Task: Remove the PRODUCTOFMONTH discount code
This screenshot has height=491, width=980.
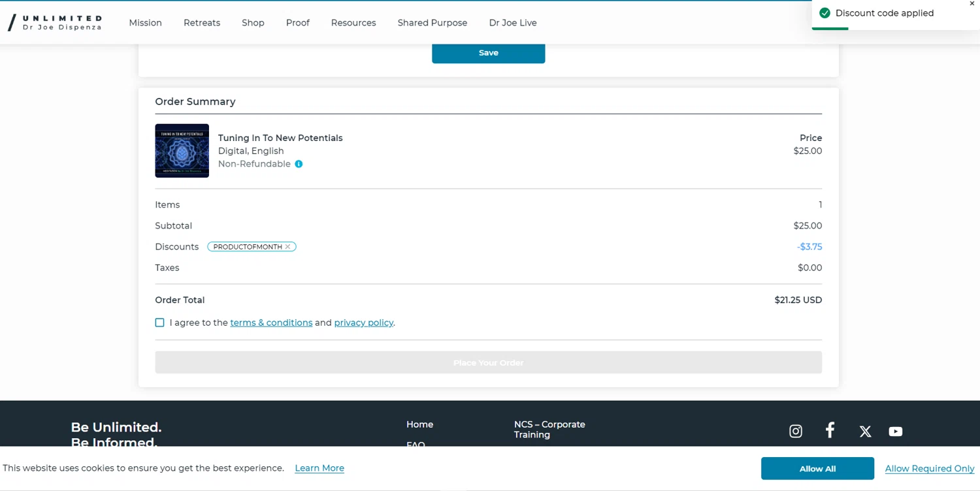Action: [287, 247]
